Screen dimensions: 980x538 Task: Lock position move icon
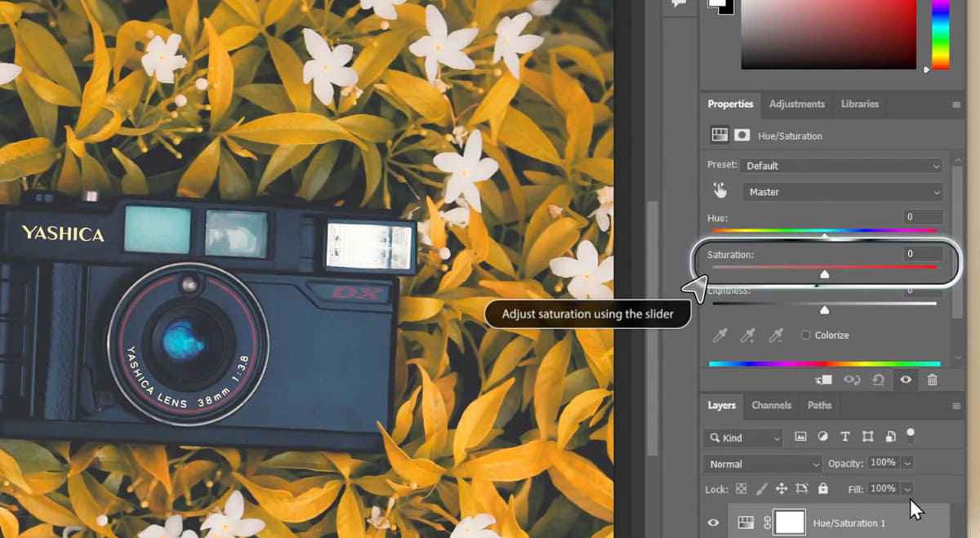point(781,488)
